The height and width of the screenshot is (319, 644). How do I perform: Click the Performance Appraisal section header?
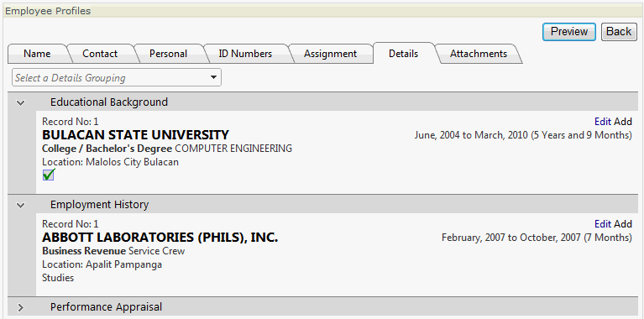coord(322,306)
